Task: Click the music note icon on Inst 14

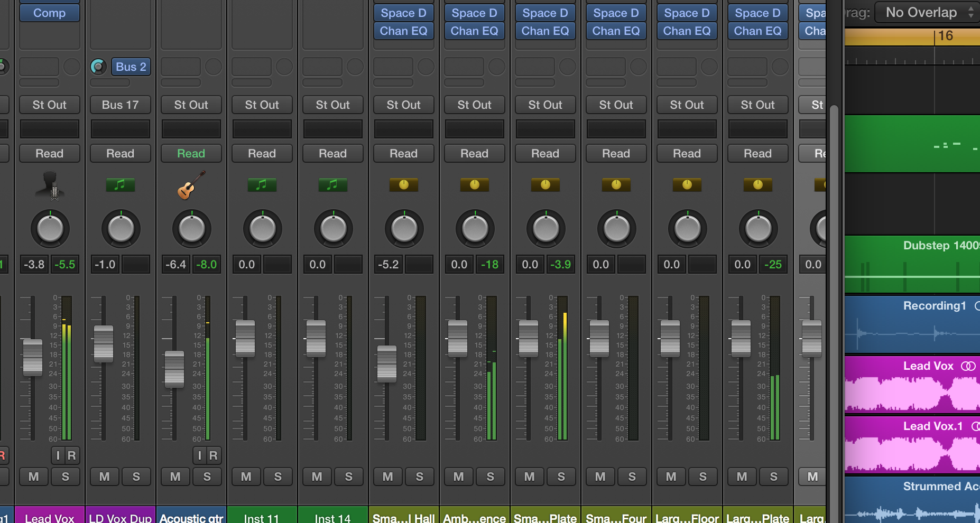Action: 332,184
